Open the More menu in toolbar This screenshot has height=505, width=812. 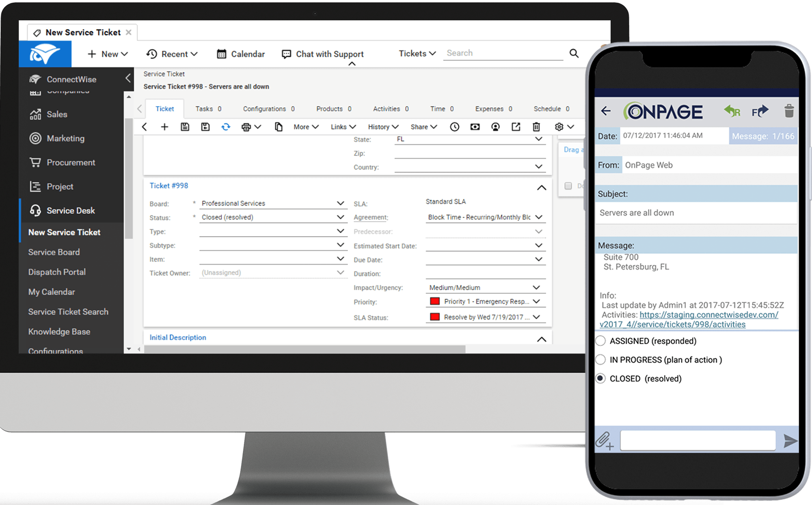click(306, 127)
